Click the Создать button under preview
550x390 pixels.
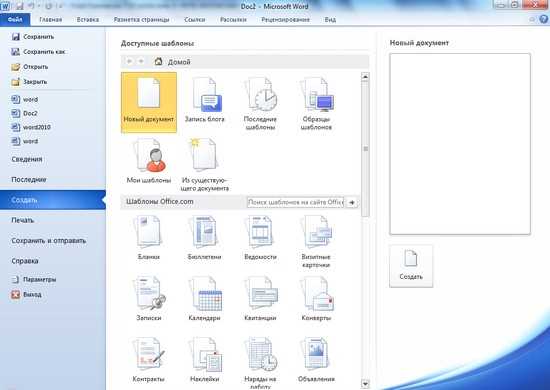coord(411,266)
